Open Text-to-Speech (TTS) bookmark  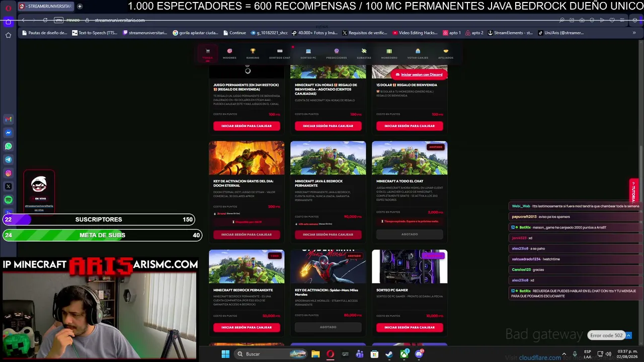tap(95, 33)
